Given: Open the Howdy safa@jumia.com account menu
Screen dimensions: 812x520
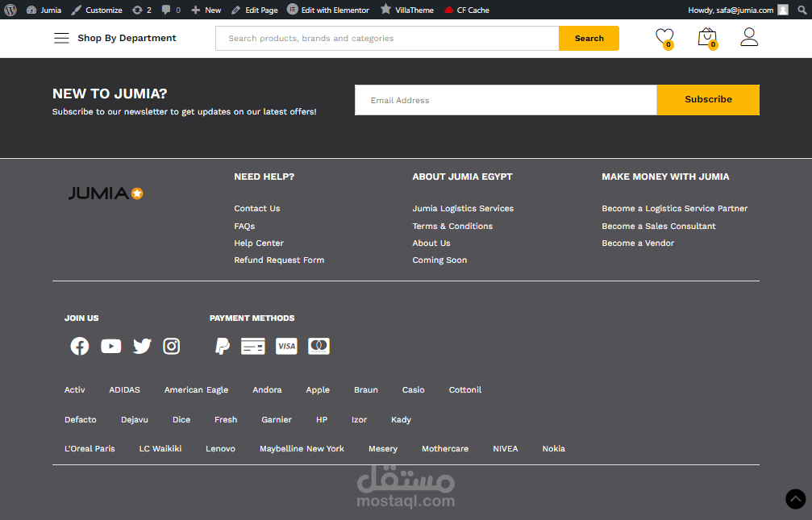Looking at the screenshot, I should (x=738, y=10).
